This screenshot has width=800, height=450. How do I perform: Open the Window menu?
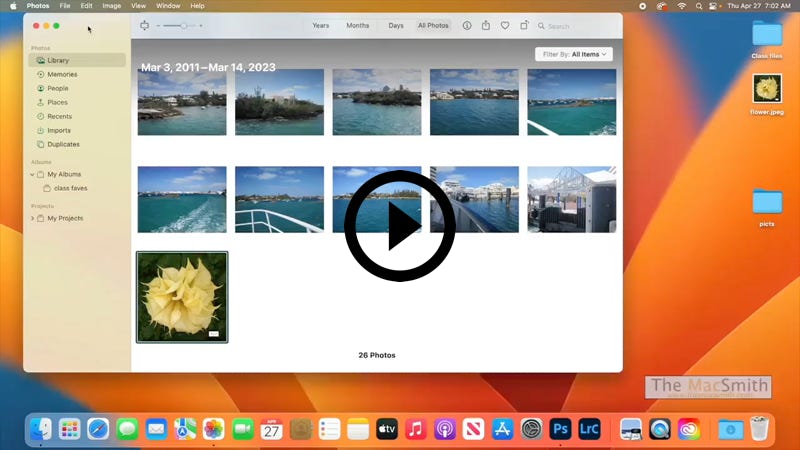point(168,6)
